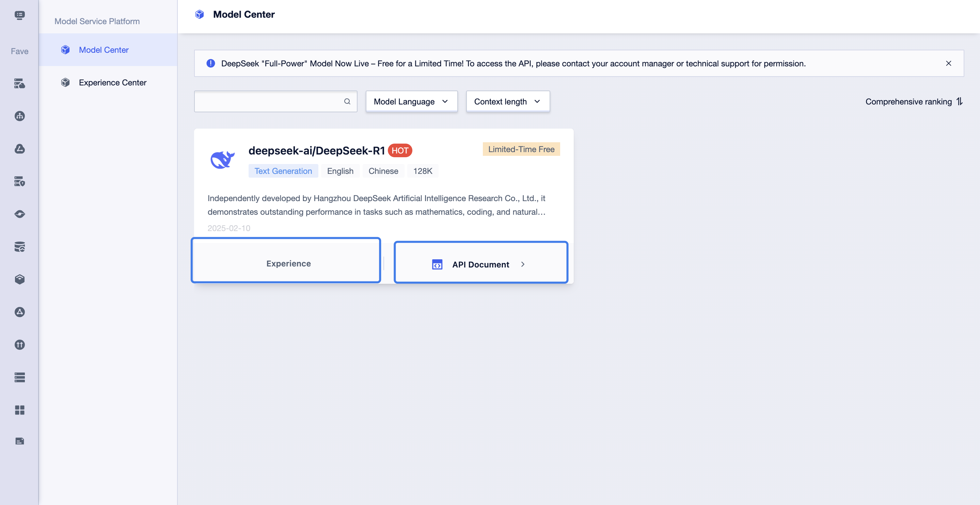This screenshot has height=505, width=980.
Task: Click the code-window icon on API Document
Action: tap(437, 264)
